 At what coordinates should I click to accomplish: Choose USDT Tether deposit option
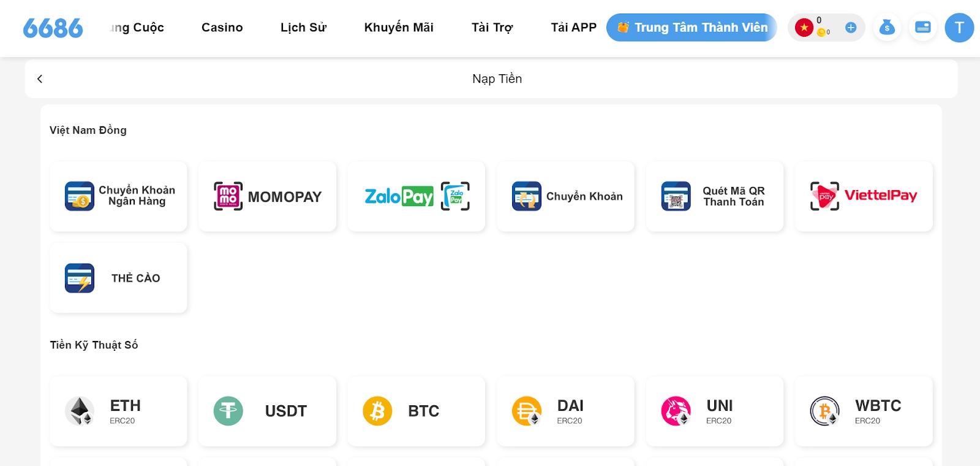point(268,411)
